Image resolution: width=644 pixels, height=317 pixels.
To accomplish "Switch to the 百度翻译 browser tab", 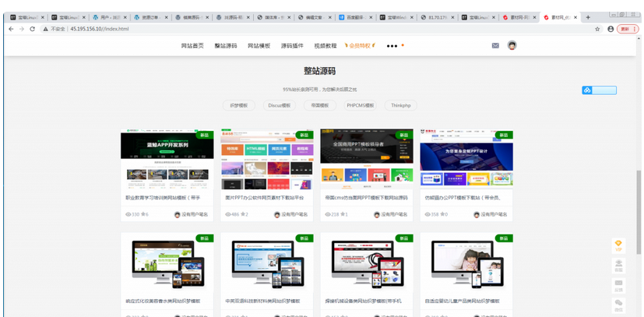I will (355, 17).
